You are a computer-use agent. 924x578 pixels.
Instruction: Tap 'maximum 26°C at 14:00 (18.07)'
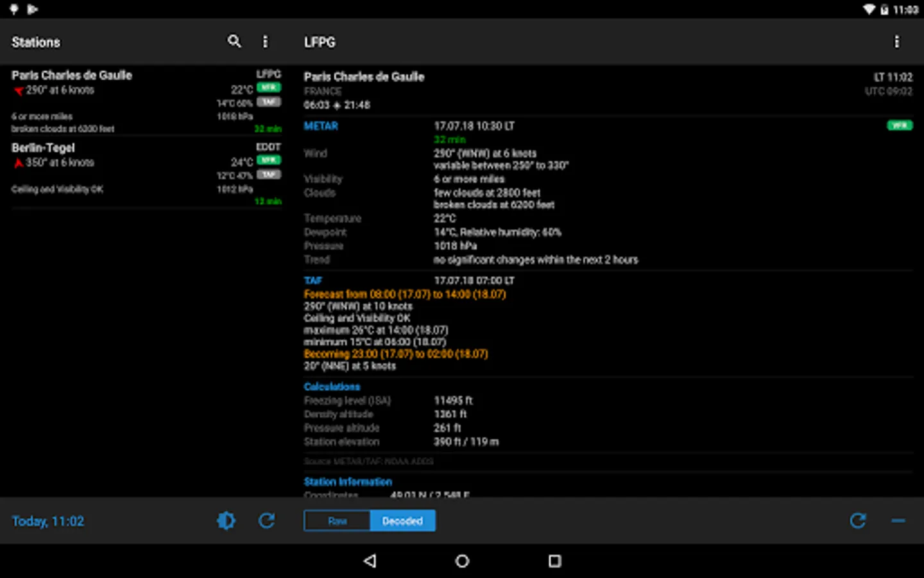click(376, 330)
